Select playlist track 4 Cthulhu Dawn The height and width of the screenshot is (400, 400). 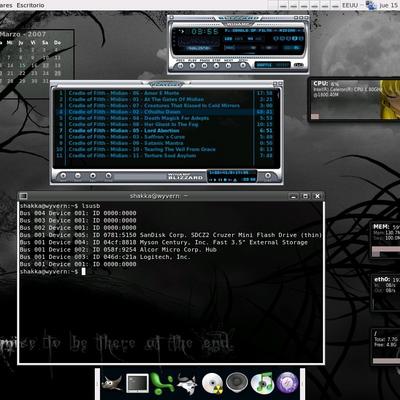pyautogui.click(x=165, y=112)
